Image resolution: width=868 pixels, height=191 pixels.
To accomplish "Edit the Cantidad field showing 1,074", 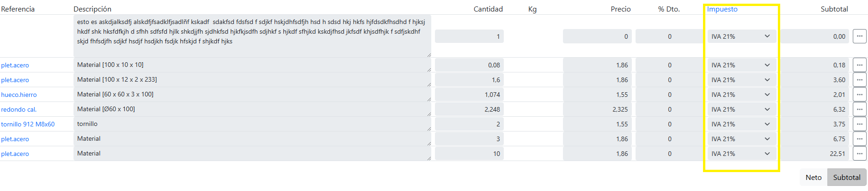I will tap(469, 95).
